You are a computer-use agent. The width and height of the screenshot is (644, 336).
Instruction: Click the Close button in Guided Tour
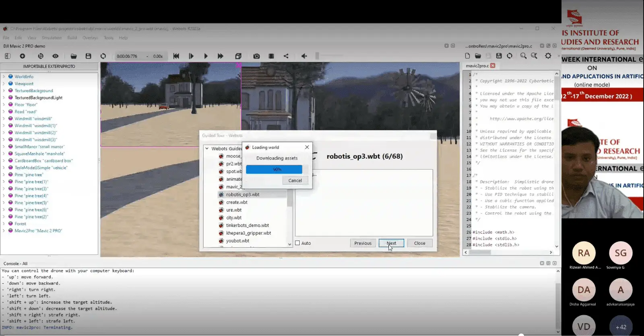[x=419, y=243]
